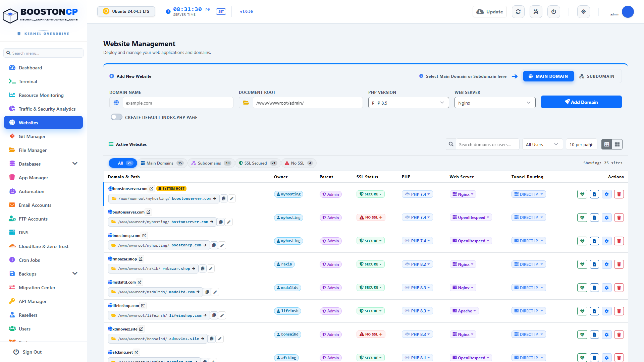Click health heart icon for xdmoviez.site
644x362 pixels.
582,335
